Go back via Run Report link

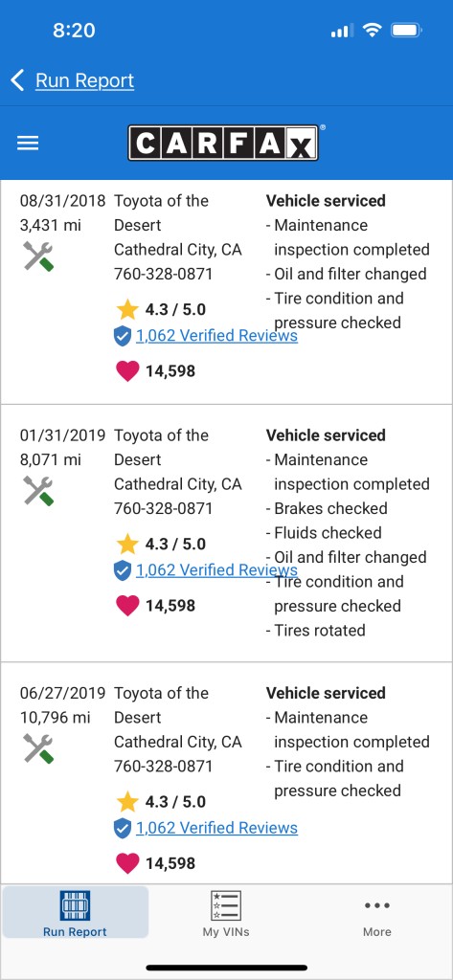click(84, 80)
